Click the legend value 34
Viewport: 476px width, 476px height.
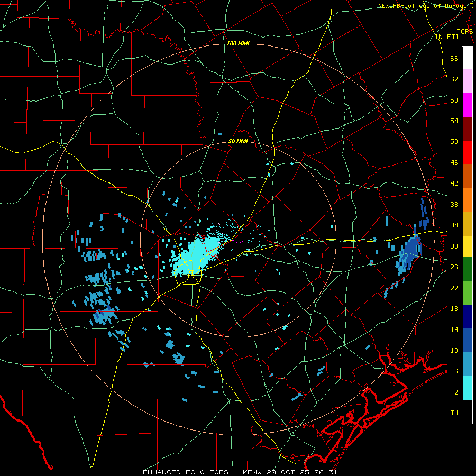tap(454, 225)
